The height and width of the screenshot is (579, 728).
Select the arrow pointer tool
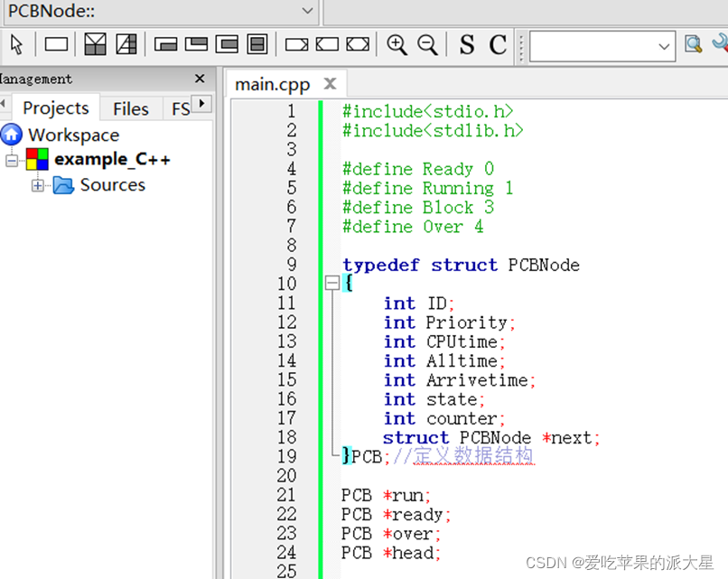pos(17,45)
